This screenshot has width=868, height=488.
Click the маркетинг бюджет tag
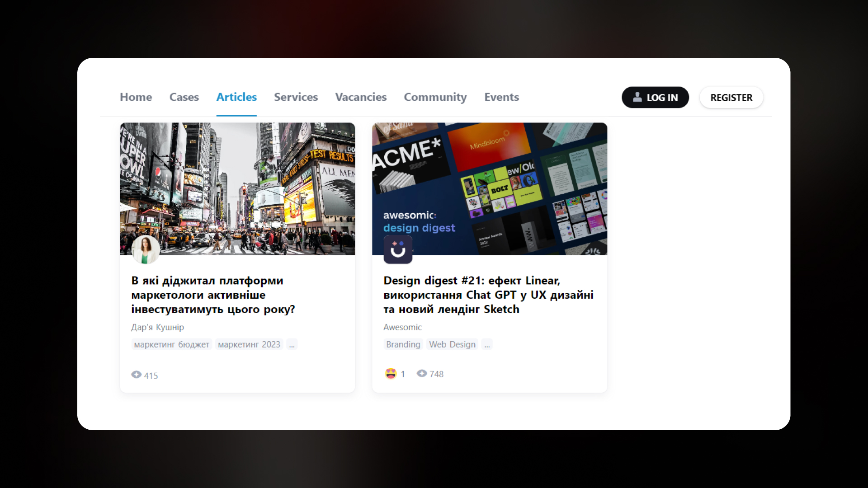171,344
